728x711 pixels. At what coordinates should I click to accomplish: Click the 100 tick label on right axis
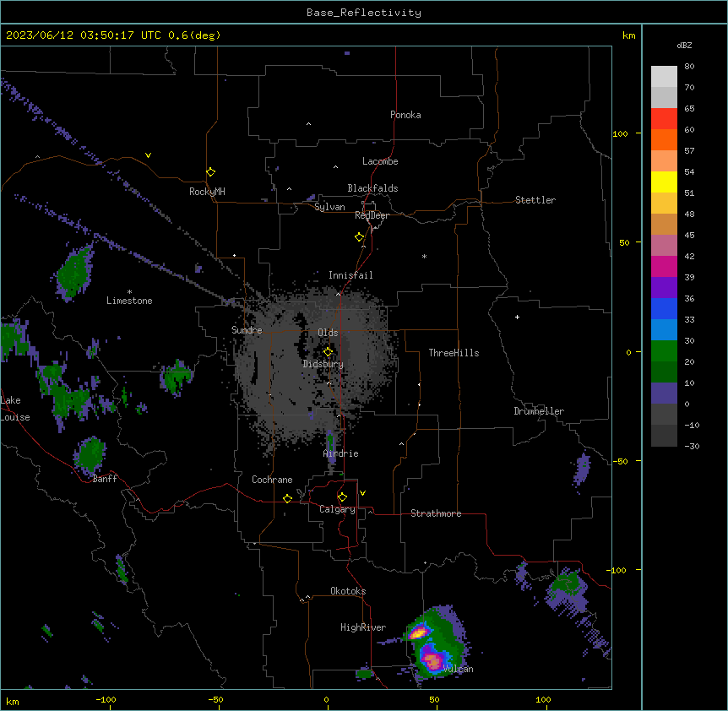[x=620, y=133]
